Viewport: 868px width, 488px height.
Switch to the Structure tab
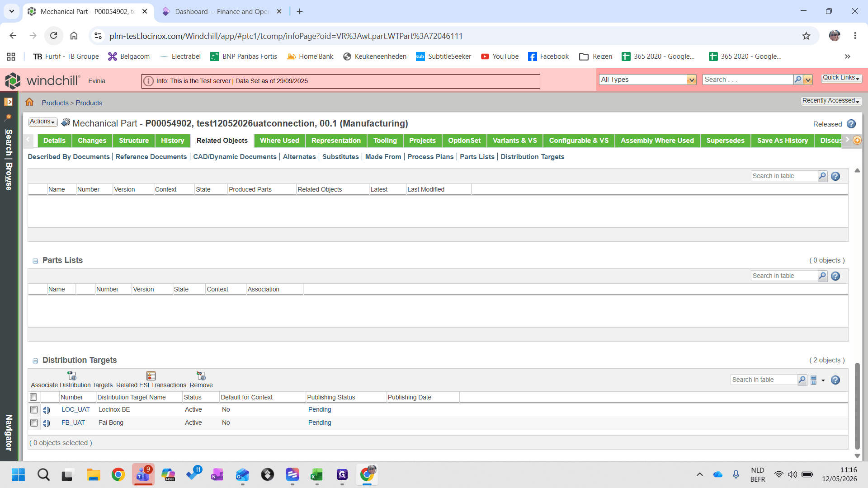(x=134, y=141)
